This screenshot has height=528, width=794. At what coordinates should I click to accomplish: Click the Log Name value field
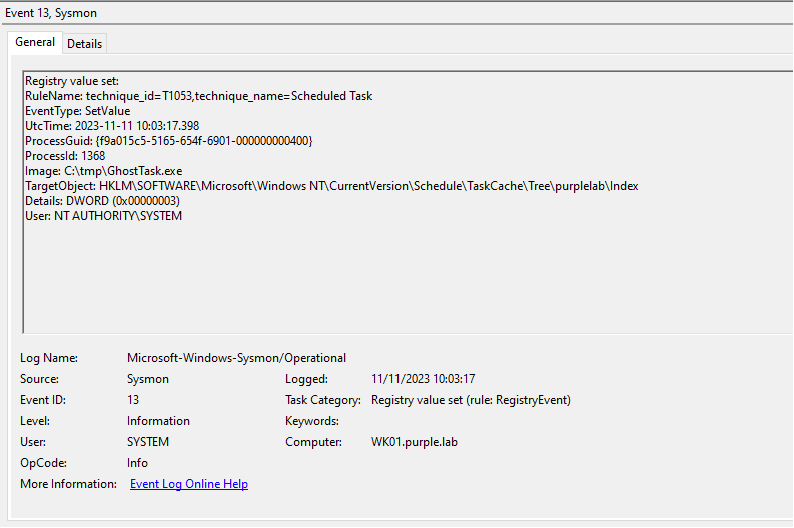point(236,358)
